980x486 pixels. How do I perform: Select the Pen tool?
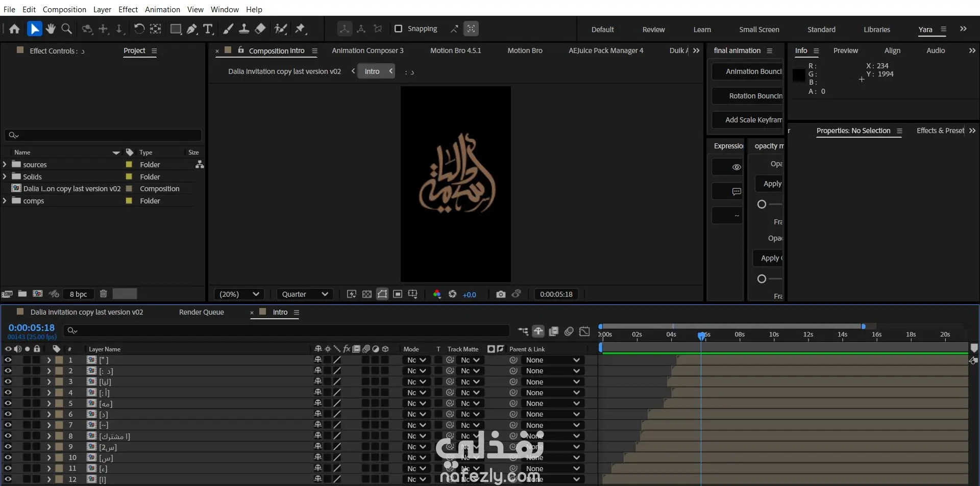pos(192,29)
